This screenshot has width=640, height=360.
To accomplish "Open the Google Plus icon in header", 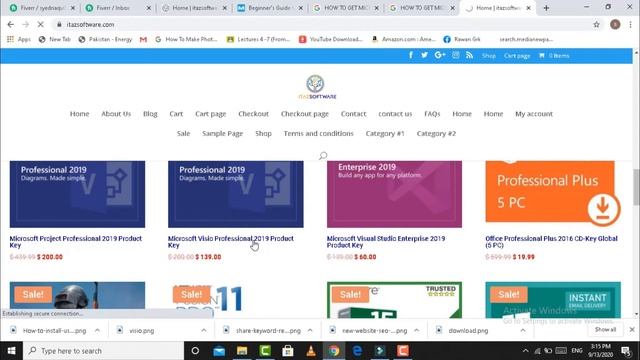I will (x=440, y=55).
